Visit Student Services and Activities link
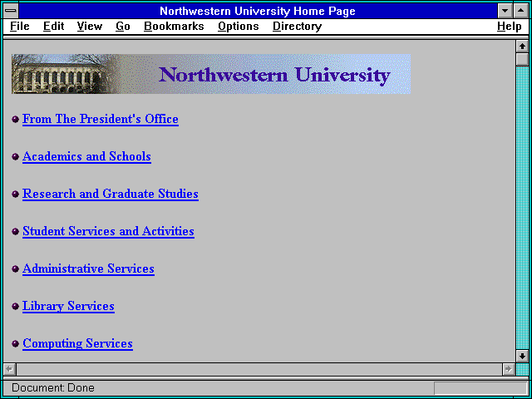 pyautogui.click(x=108, y=231)
